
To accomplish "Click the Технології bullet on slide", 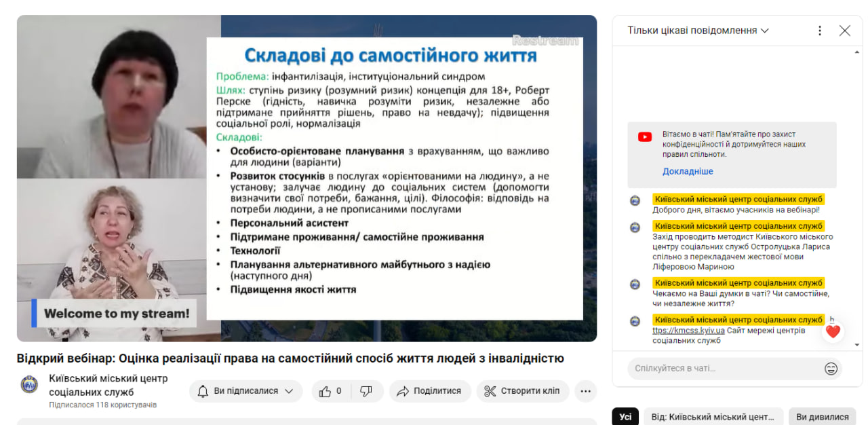I will [x=256, y=251].
